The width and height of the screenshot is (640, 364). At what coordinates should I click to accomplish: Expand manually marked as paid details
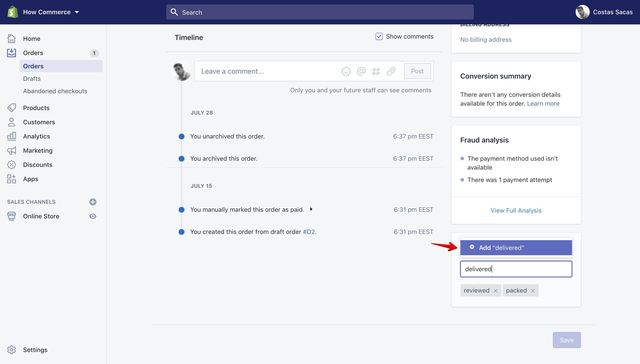pos(311,209)
